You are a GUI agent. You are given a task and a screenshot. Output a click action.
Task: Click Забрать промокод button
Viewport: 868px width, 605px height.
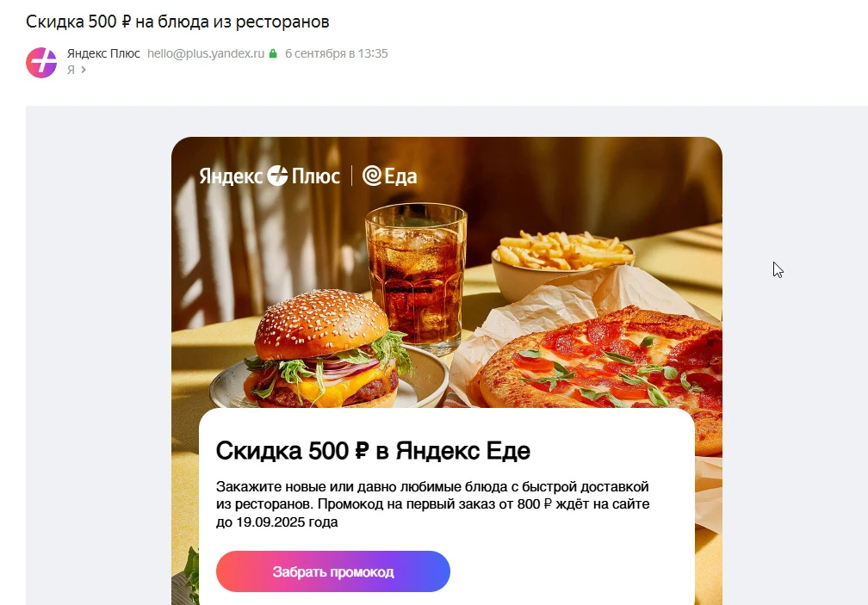333,571
